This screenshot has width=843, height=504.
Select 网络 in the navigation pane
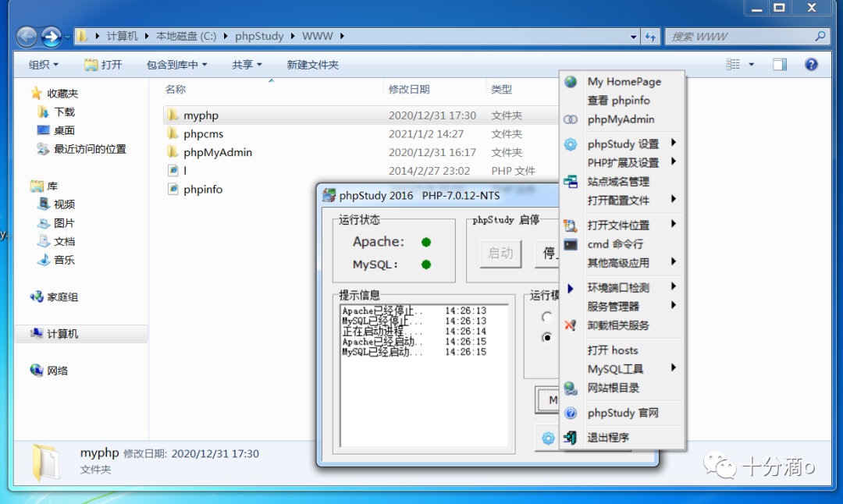coord(57,371)
